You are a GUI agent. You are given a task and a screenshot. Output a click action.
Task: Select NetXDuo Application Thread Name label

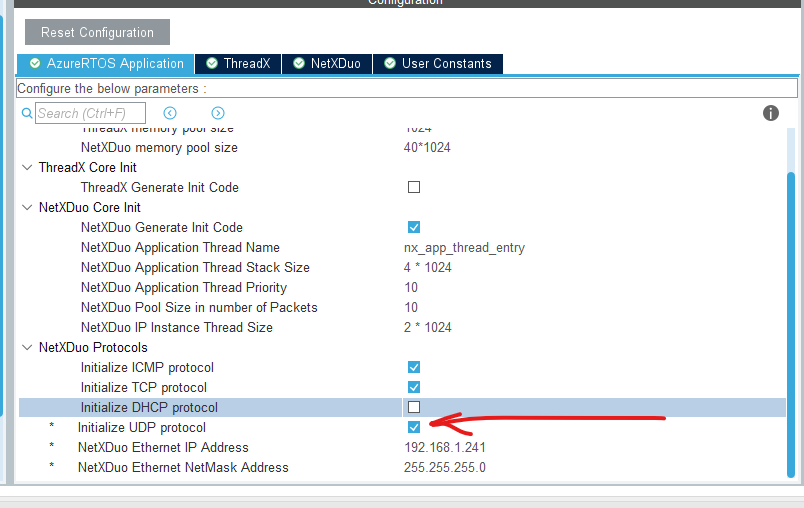pos(180,248)
